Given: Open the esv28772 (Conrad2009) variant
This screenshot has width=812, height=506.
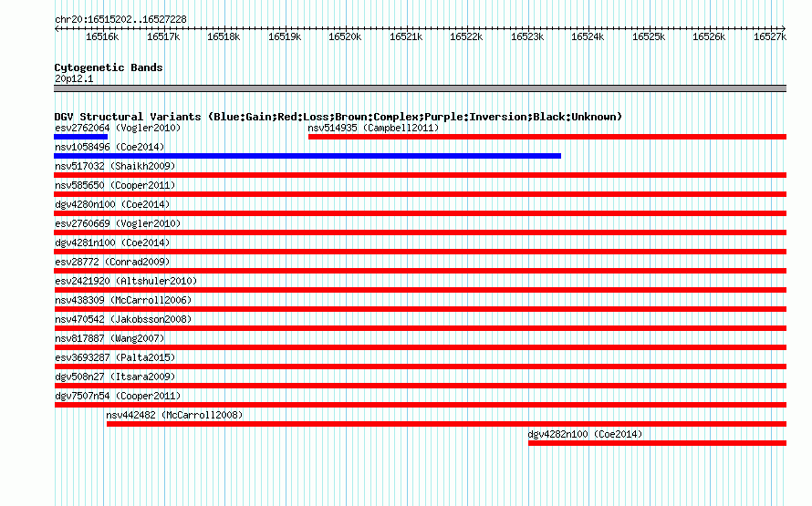Looking at the screenshot, I should pyautogui.click(x=112, y=262).
